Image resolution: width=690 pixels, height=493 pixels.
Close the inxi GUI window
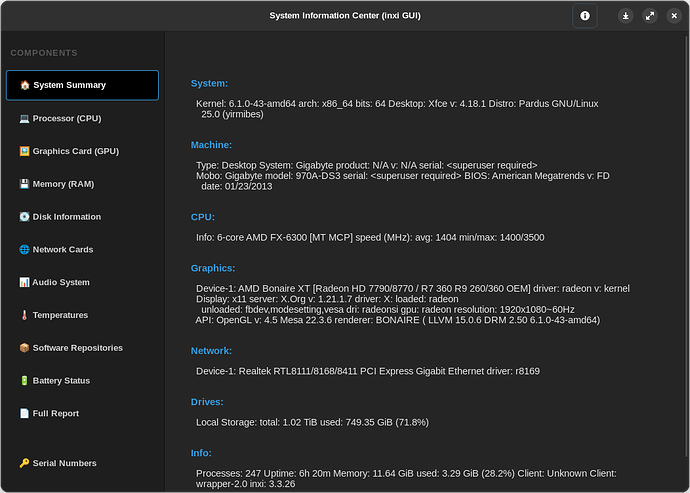point(673,16)
